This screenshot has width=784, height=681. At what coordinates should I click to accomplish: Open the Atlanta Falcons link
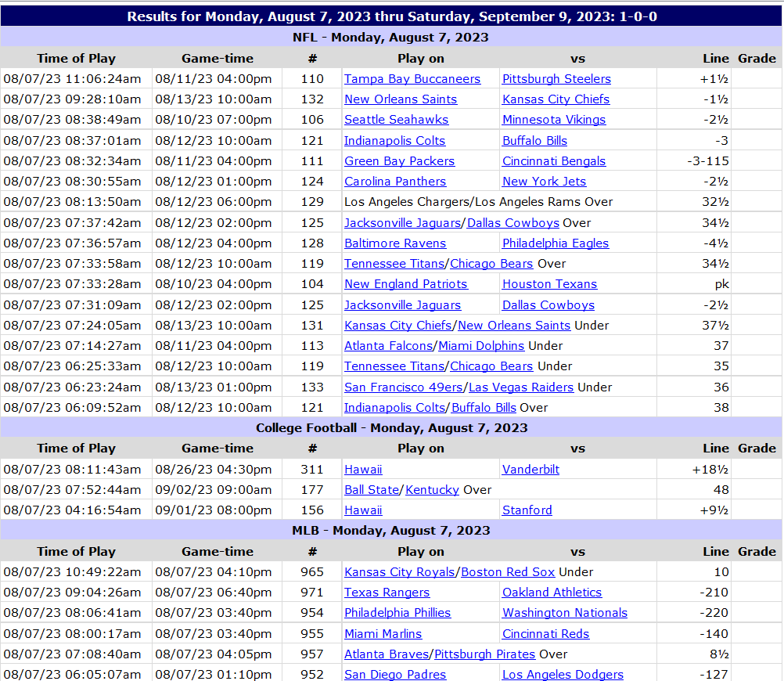click(x=389, y=346)
